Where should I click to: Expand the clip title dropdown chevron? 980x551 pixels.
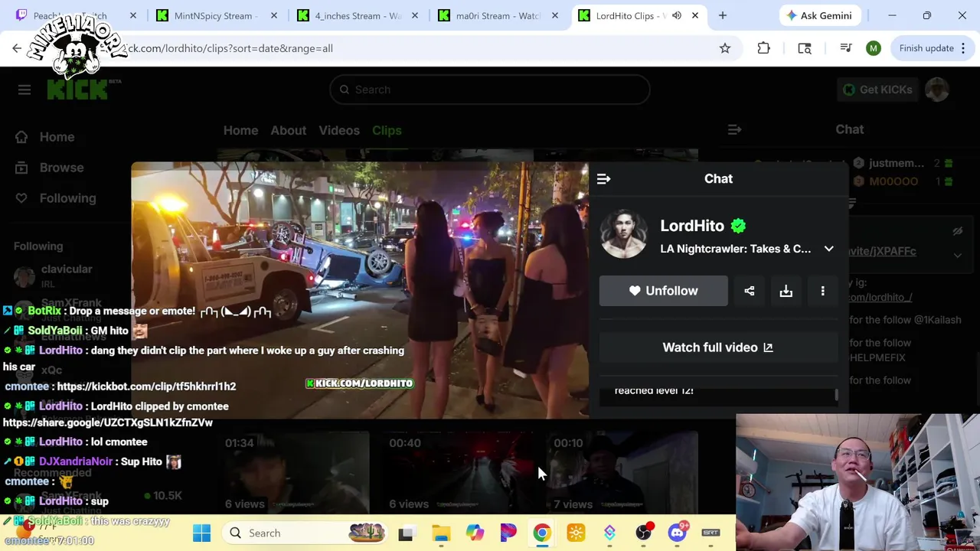pos(828,249)
